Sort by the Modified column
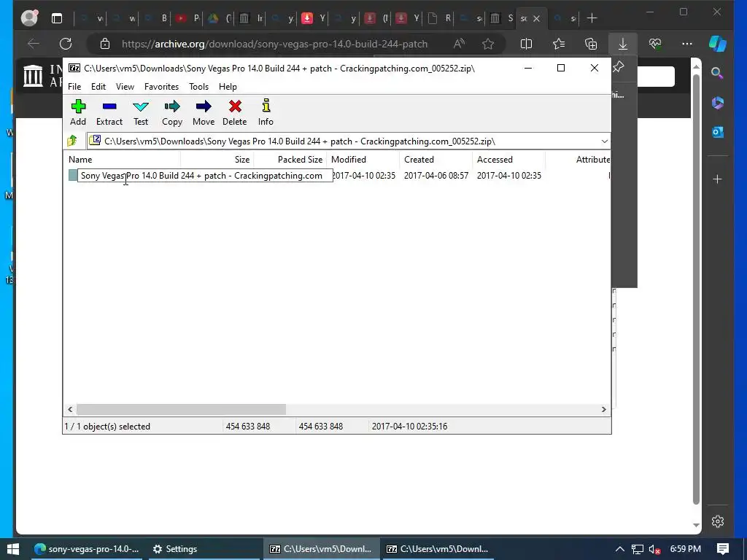Screen dimensions: 747x560 click(x=363, y=160)
